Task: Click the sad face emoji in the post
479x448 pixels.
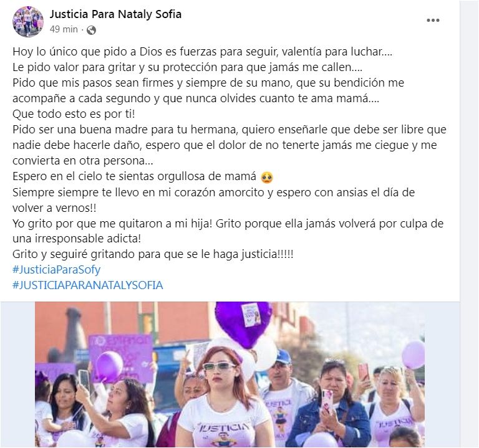Action: (x=267, y=178)
